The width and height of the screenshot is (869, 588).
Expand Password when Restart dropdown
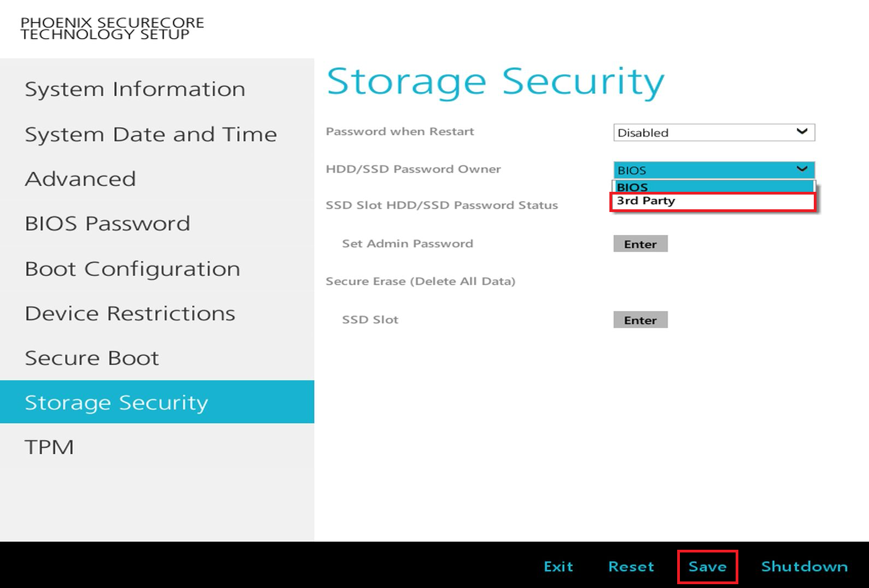tap(713, 133)
